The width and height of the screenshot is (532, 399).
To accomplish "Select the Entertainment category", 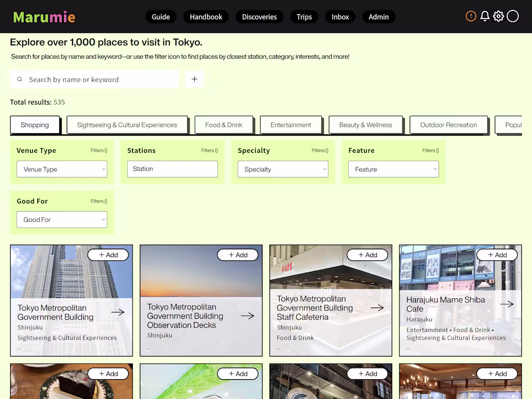I will [x=291, y=125].
